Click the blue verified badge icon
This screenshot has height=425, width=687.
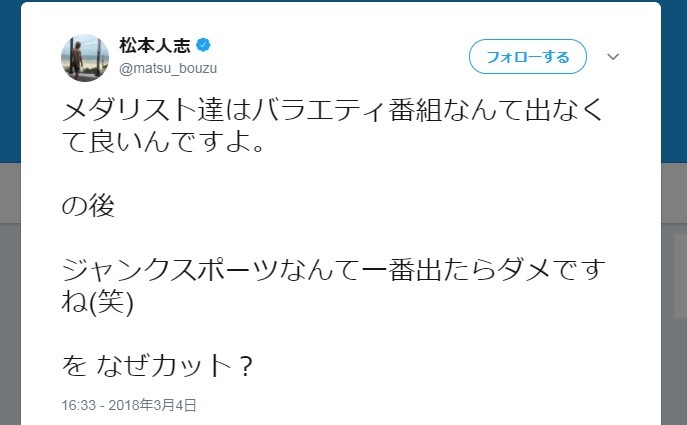coord(202,46)
